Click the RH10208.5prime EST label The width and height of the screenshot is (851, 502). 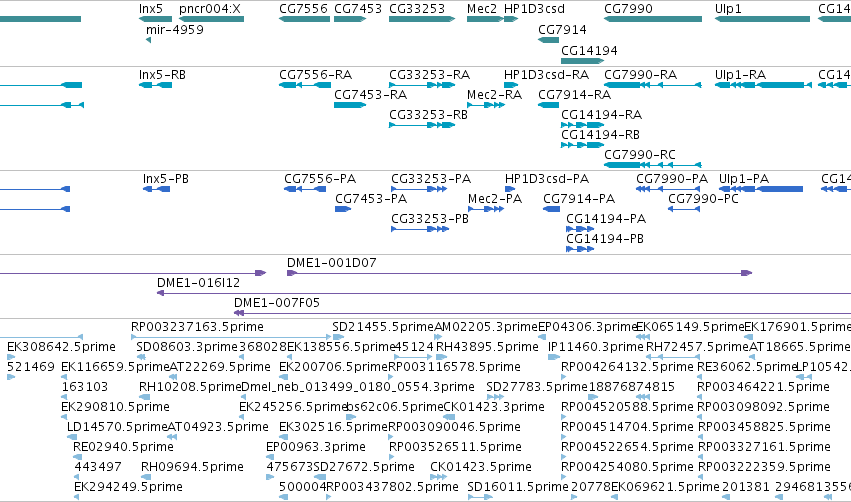point(190,387)
